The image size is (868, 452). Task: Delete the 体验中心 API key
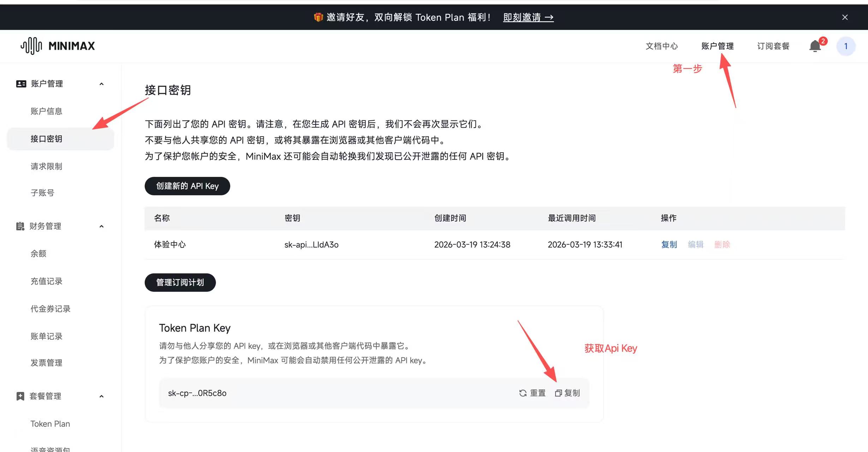(722, 244)
